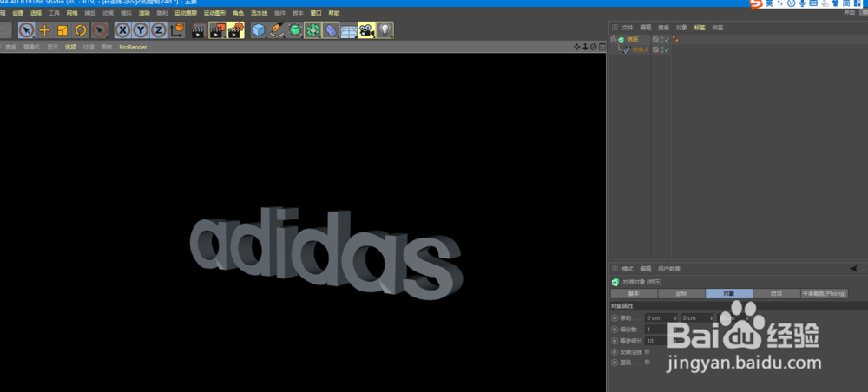Add a Light bulb object
This screenshot has height=392, width=868.
pos(385,30)
